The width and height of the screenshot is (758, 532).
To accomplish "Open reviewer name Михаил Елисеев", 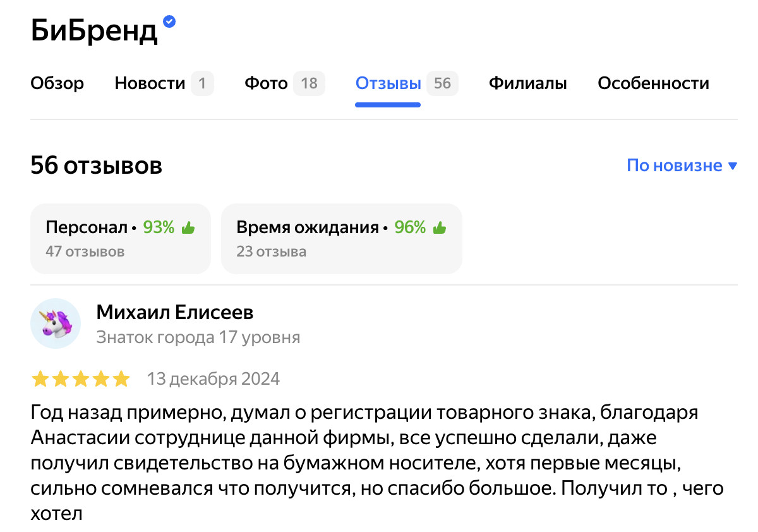I will (175, 312).
